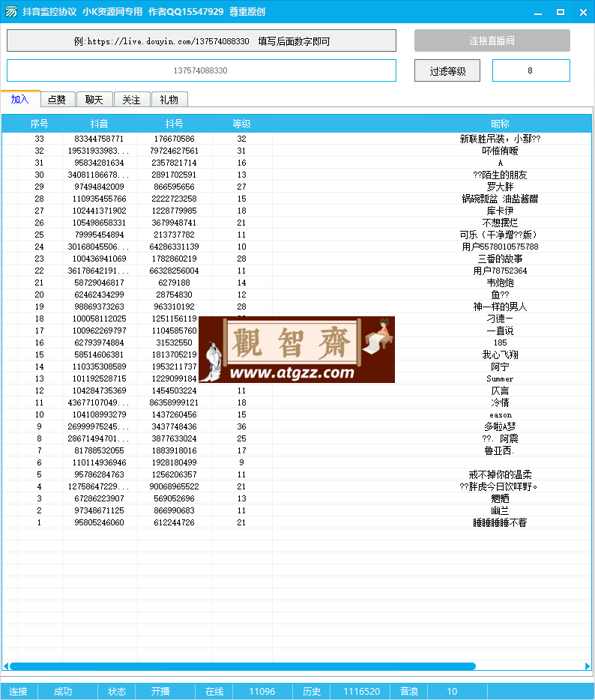Switch to the 关注 tab
595x700 pixels.
[x=132, y=100]
